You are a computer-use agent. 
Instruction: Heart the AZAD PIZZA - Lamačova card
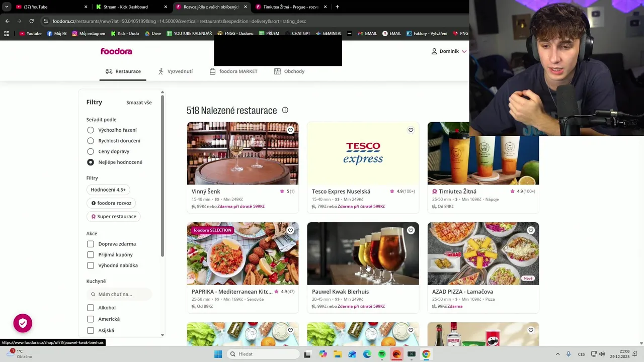(531, 230)
